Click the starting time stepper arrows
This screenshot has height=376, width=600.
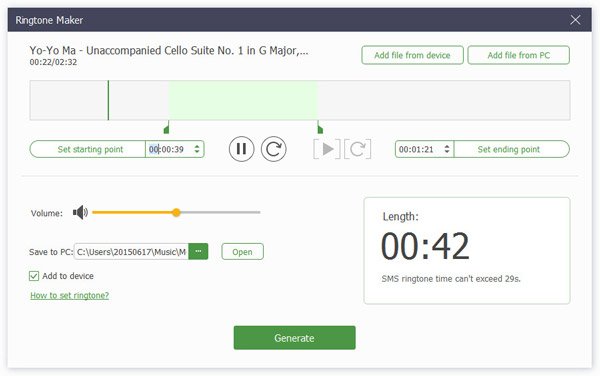coord(197,149)
